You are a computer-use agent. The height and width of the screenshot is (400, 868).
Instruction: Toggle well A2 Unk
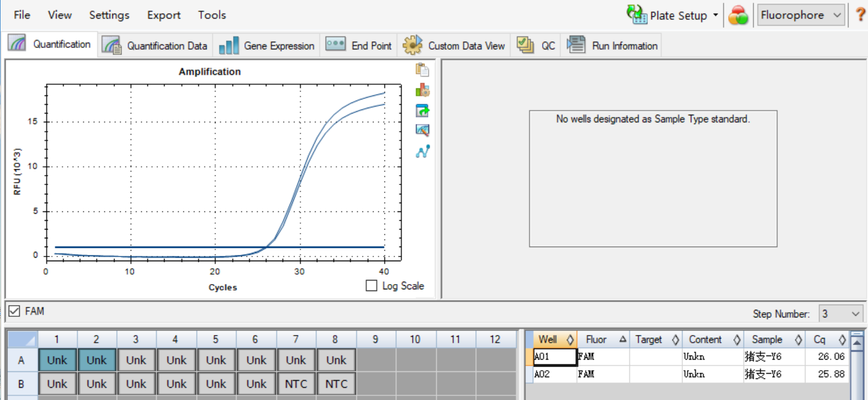[97, 360]
